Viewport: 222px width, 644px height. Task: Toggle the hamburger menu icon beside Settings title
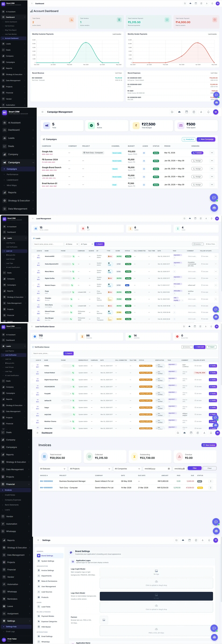(x=38, y=540)
